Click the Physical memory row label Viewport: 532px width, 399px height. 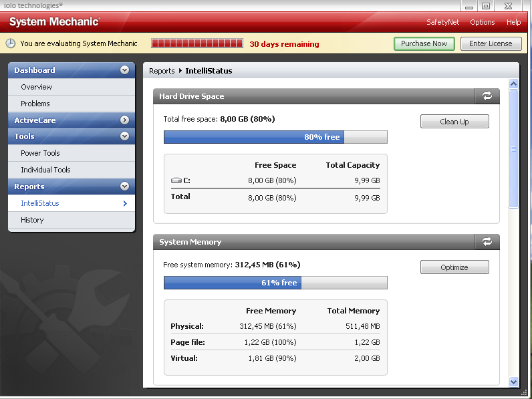click(187, 326)
